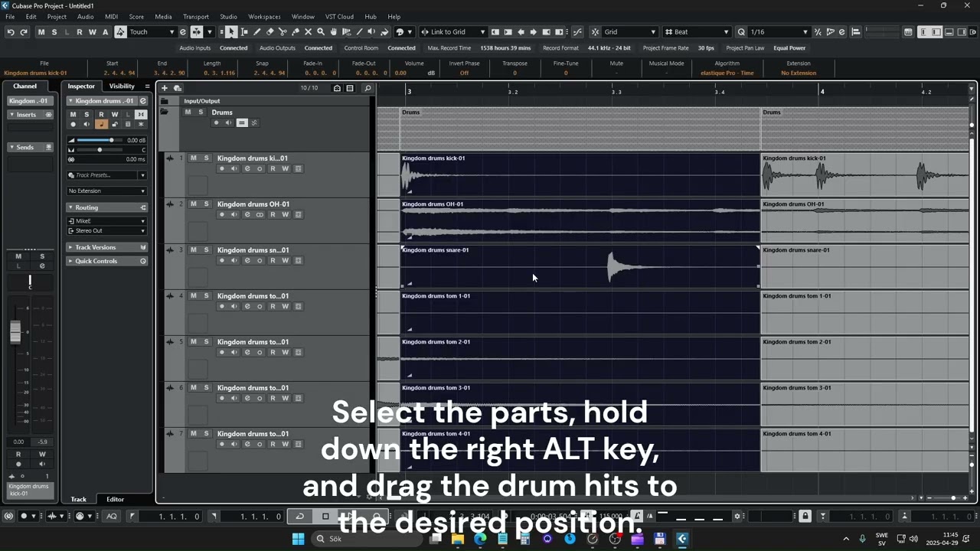Select the Comp hand tool

click(x=334, y=31)
